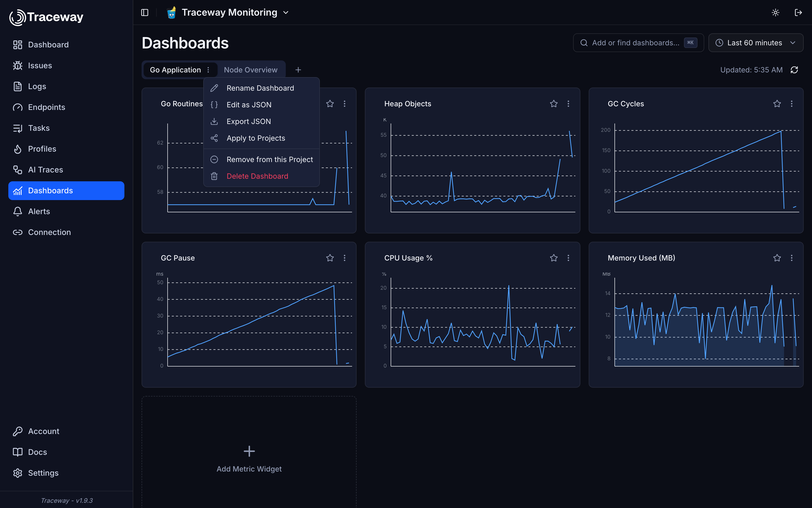Star the Heap Objects widget
Screen dimensions: 812x508
[x=554, y=104]
